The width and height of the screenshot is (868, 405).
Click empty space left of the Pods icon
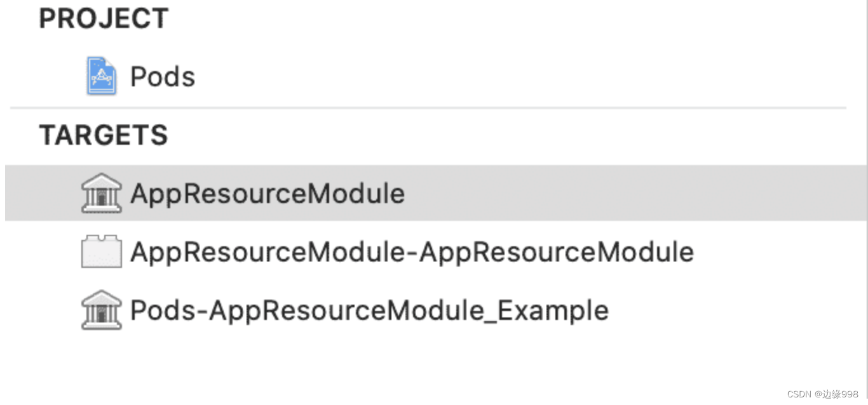(44, 77)
